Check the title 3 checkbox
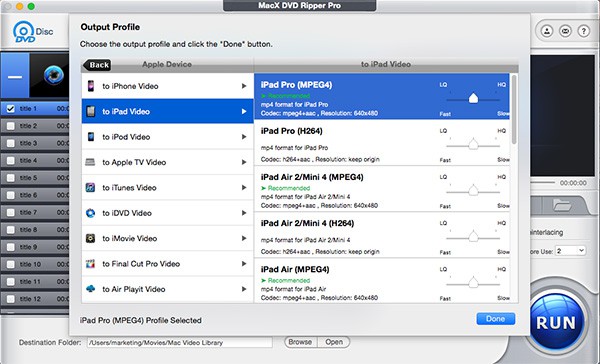The height and width of the screenshot is (364, 600). point(11,143)
